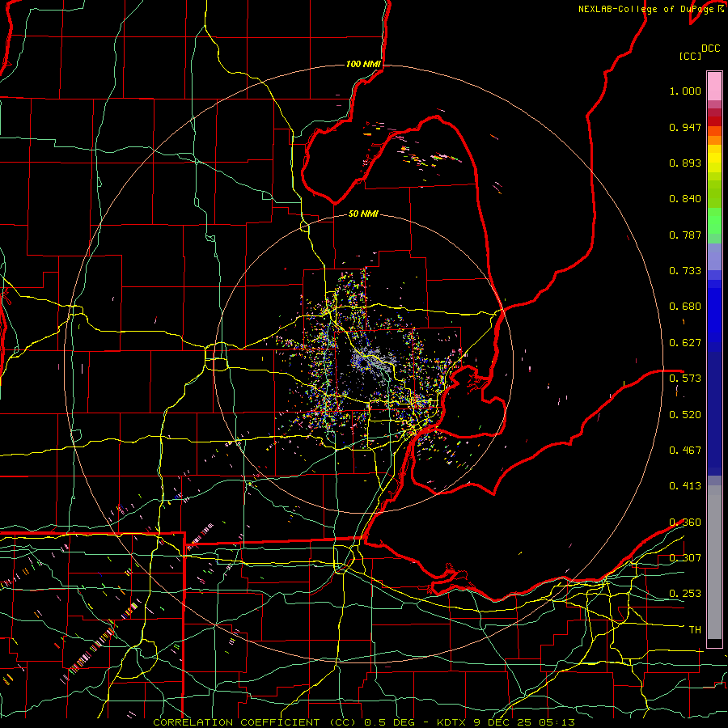The width and height of the screenshot is (728, 728).
Task: Click the 0.307 scale value
Action: [x=685, y=558]
